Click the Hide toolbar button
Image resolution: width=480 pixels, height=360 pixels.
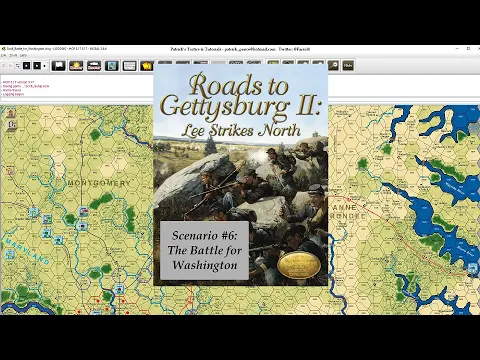pyautogui.click(x=348, y=65)
